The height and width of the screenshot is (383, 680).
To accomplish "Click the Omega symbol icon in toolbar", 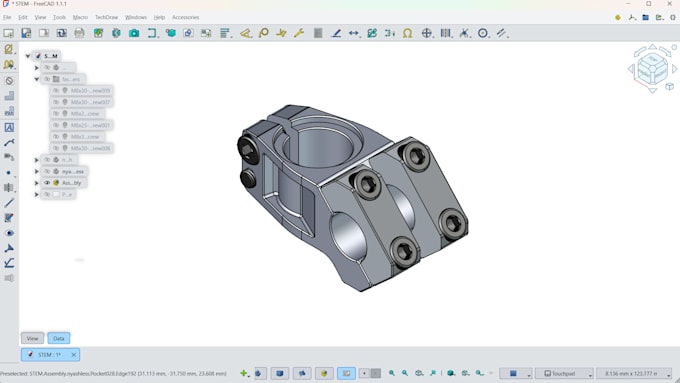I will tap(407, 33).
